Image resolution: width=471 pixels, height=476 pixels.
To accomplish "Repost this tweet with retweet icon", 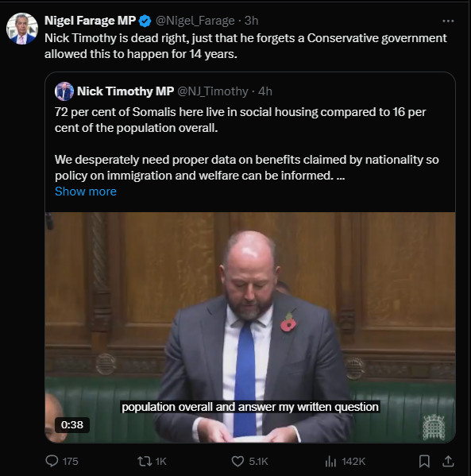I will pyautogui.click(x=145, y=462).
